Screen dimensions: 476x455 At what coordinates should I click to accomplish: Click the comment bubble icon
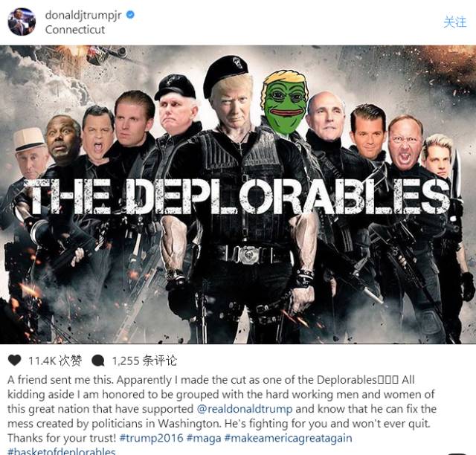[98, 361]
